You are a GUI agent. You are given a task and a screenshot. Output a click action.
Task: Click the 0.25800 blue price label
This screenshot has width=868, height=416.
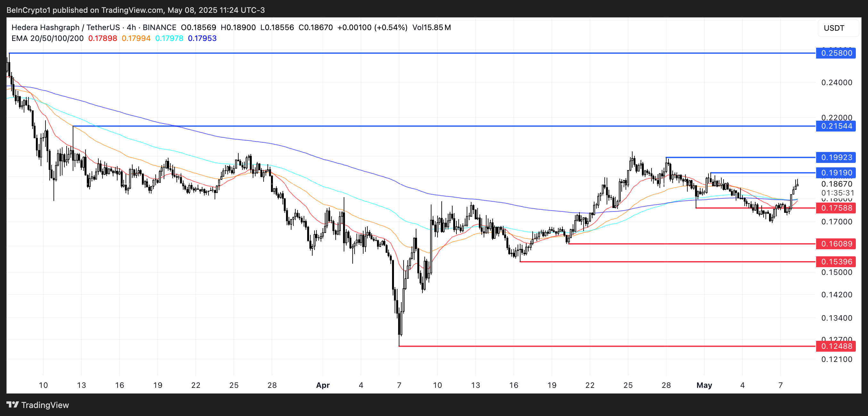(836, 53)
